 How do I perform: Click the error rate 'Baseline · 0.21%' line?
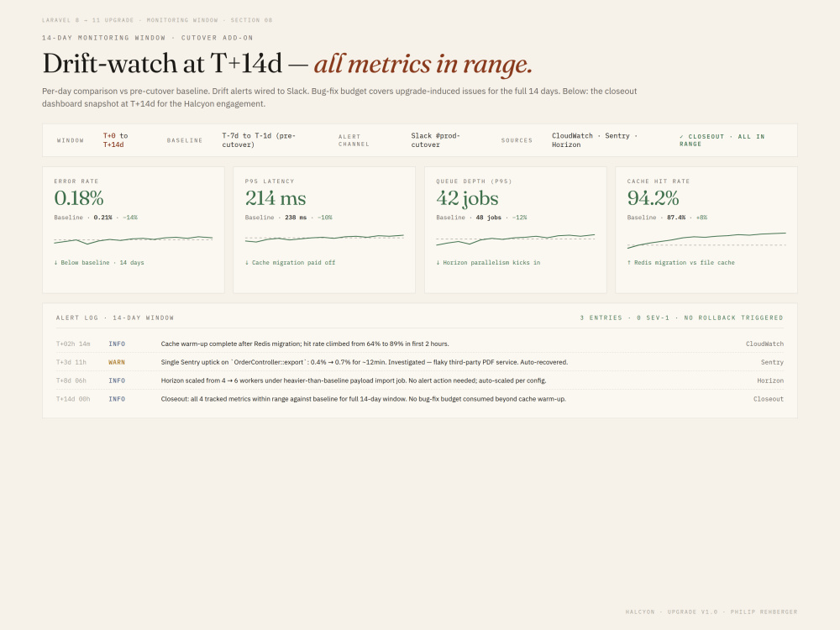(96, 218)
